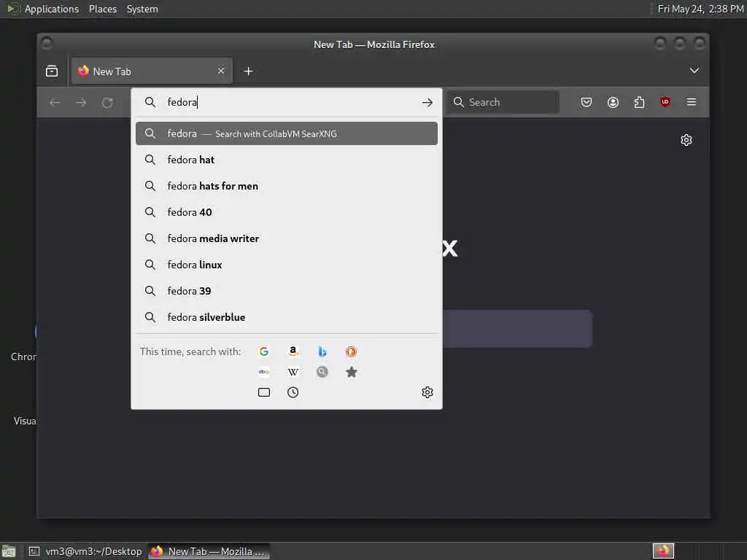Search this time with DuckDuckGo

point(351,351)
